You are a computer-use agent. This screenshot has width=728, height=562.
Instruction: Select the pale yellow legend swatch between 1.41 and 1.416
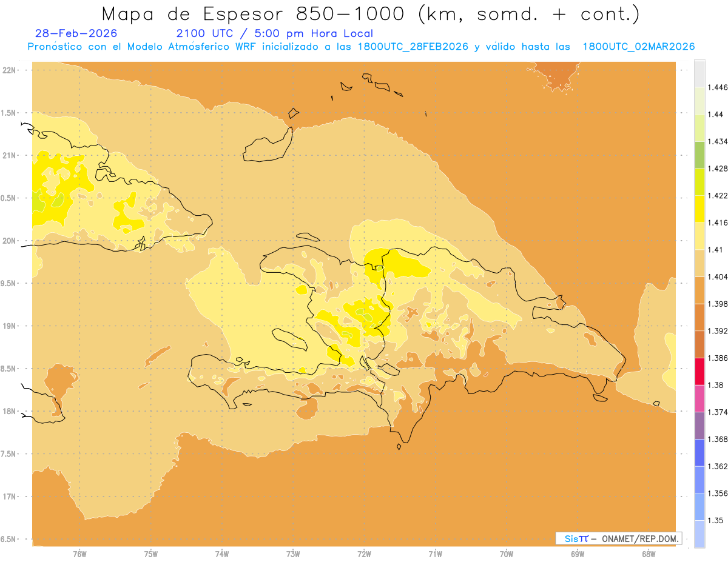pyautogui.click(x=699, y=236)
